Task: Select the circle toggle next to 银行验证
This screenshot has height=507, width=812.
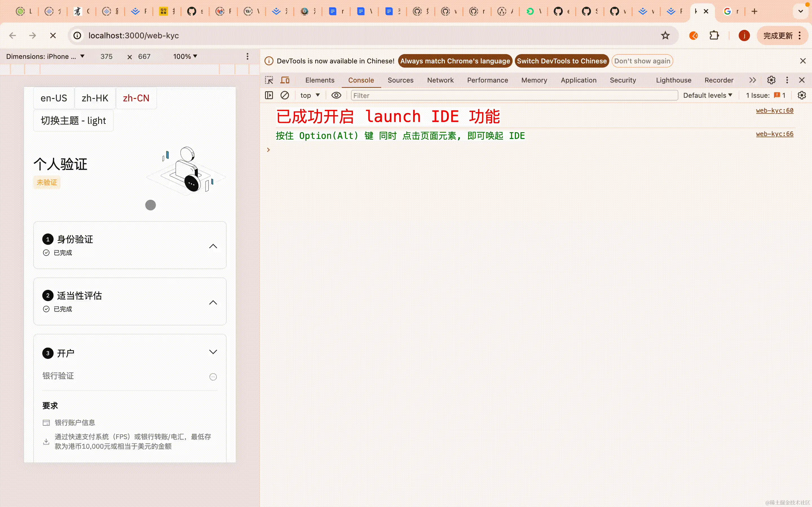Action: [213, 377]
